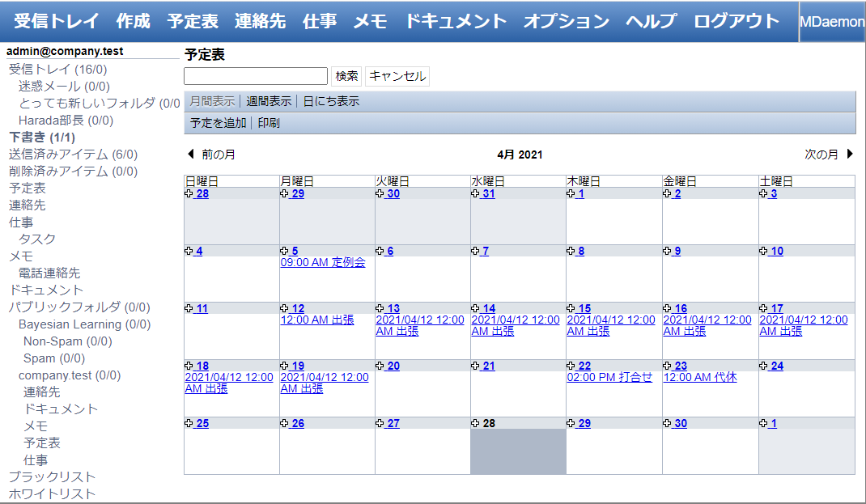Click the calendar search text field
Viewport: 866px width, 504px height.
coord(256,76)
